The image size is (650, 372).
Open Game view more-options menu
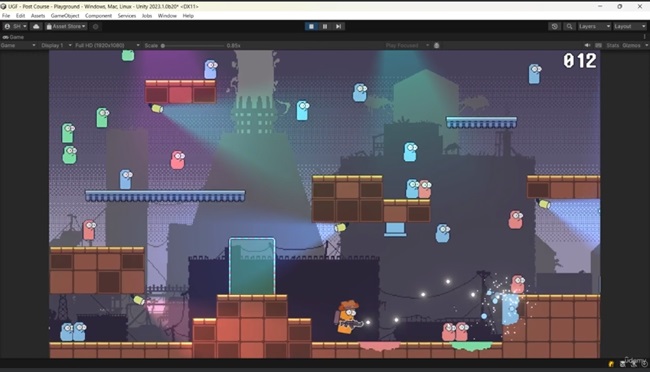645,37
